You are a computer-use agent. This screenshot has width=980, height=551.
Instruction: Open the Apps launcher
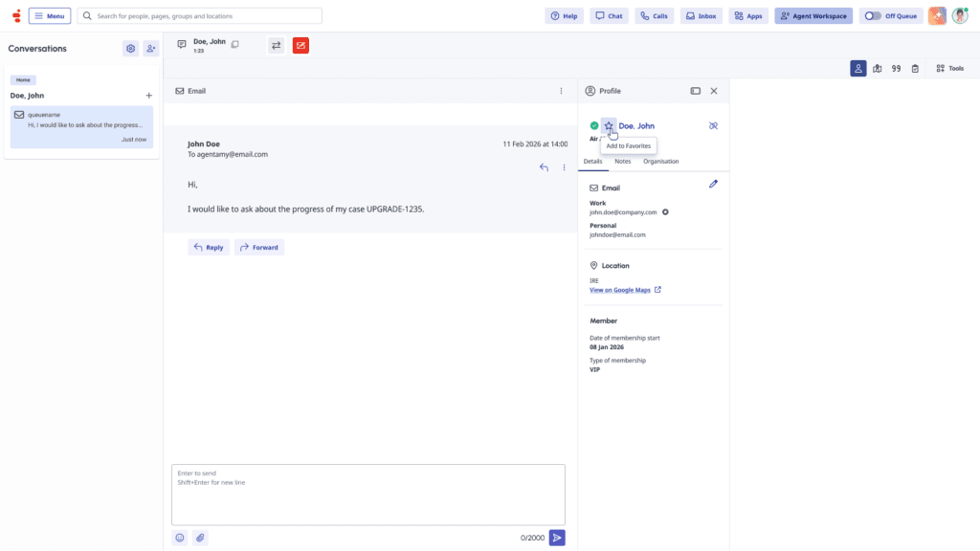tap(748, 15)
